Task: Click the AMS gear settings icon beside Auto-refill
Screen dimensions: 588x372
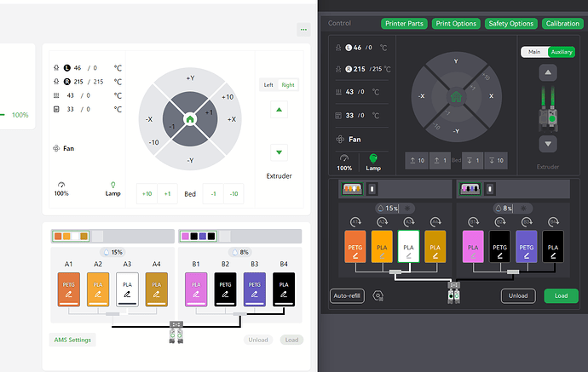Action: click(x=378, y=296)
